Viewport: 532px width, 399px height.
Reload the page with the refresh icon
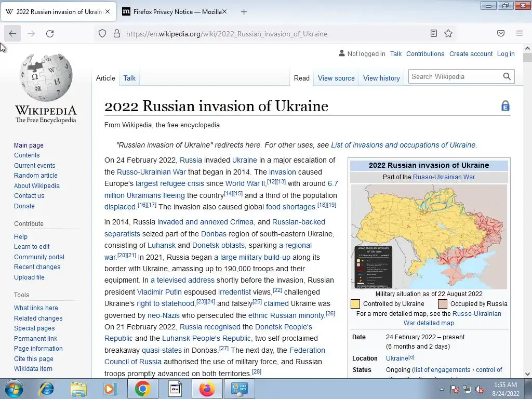(x=50, y=34)
